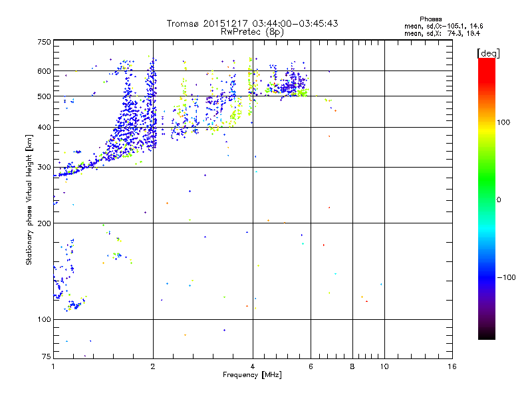Click the y-axis tick label '75'
This screenshot has height=399, width=532.
(47, 356)
